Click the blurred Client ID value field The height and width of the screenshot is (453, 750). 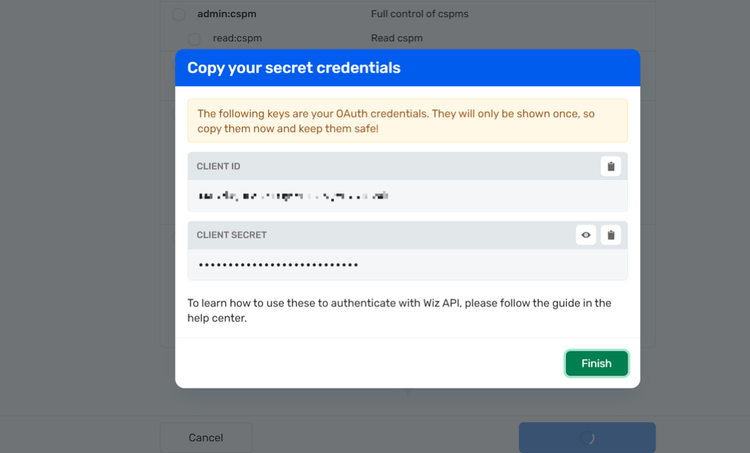(293, 196)
